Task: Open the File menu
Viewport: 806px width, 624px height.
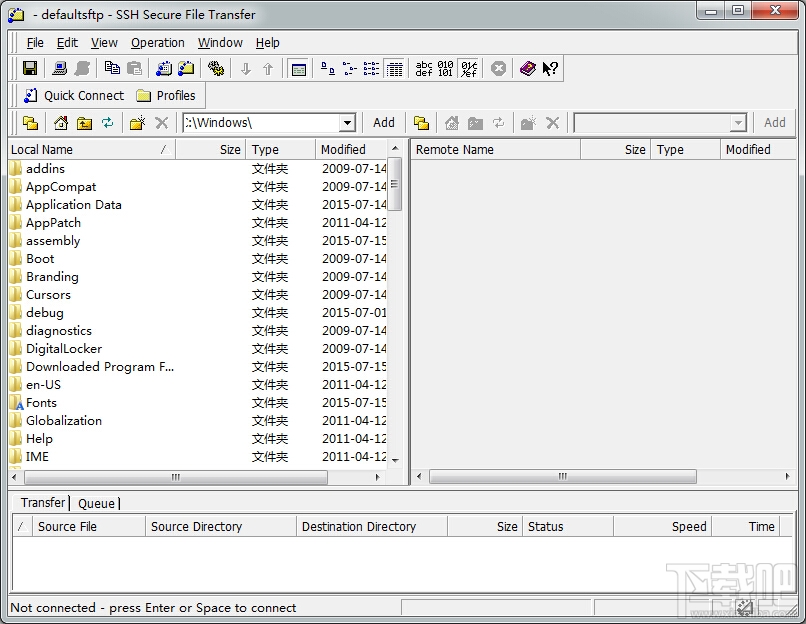Action: (35, 43)
